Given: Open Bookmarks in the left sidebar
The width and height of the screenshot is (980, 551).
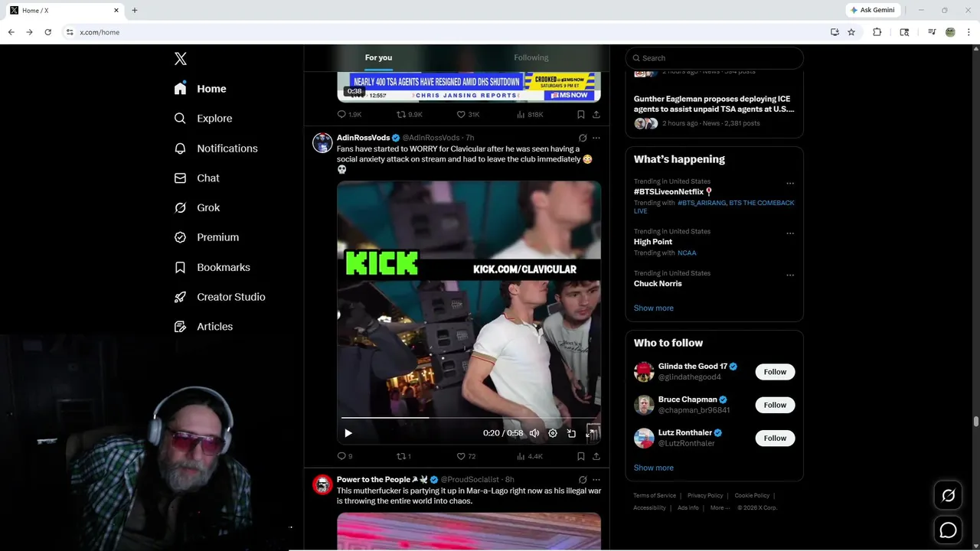Looking at the screenshot, I should (212, 267).
